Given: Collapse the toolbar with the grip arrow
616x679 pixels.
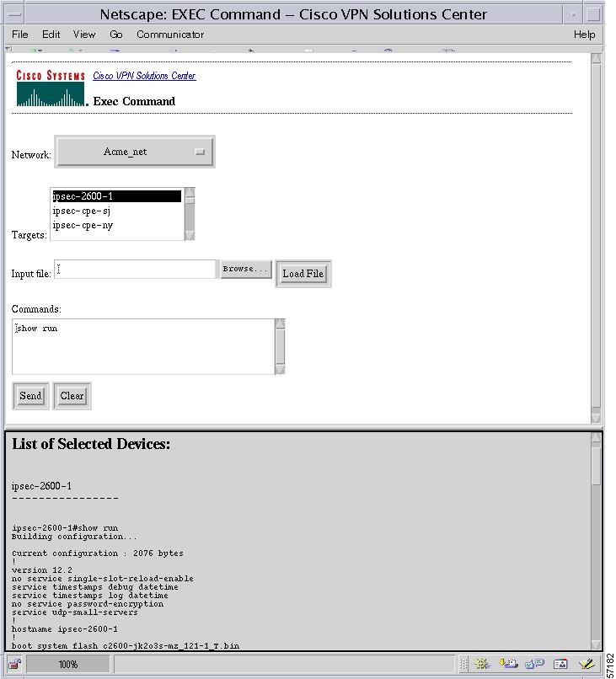Looking at the screenshot, I should pyautogui.click(x=8, y=49).
